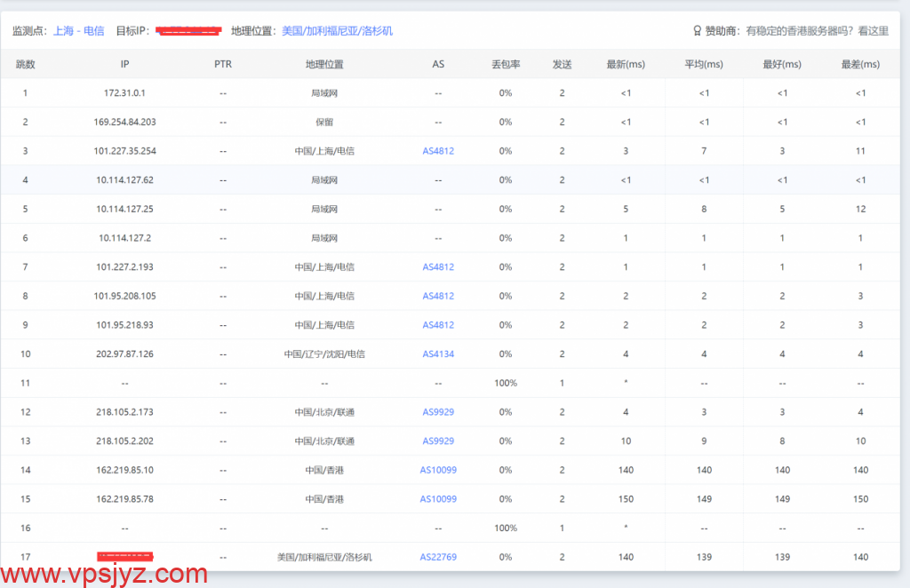Click the sponsor lightbulb icon
Viewport: 910px width, 588px height.
pyautogui.click(x=698, y=31)
